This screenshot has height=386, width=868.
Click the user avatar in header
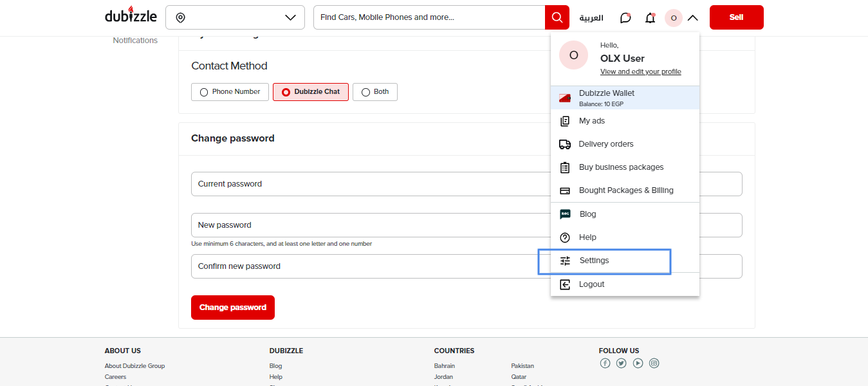673,18
